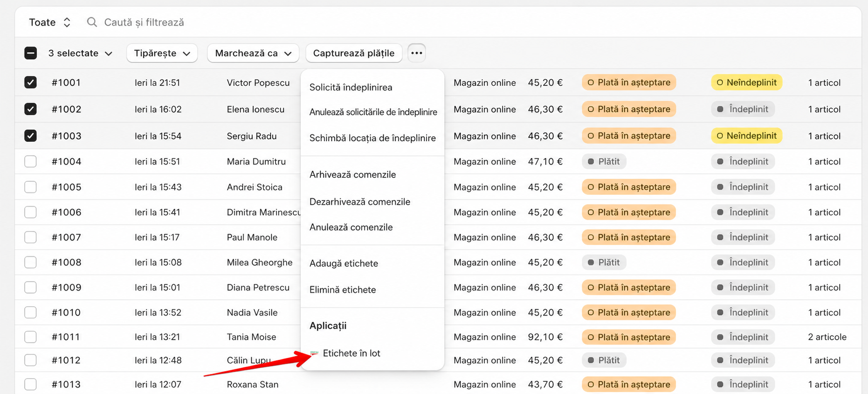868x394 pixels.
Task: Click Ieri la 13:52 timestamp
Action: coord(158,312)
